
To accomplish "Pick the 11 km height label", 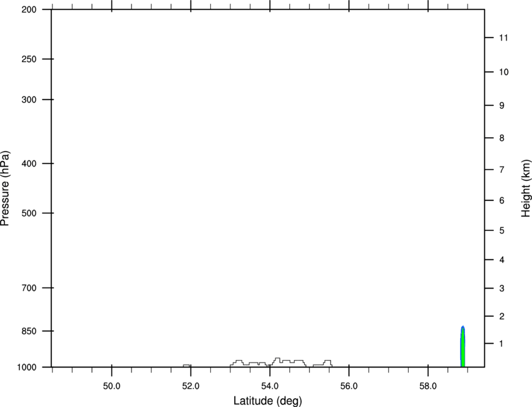I will point(504,38).
